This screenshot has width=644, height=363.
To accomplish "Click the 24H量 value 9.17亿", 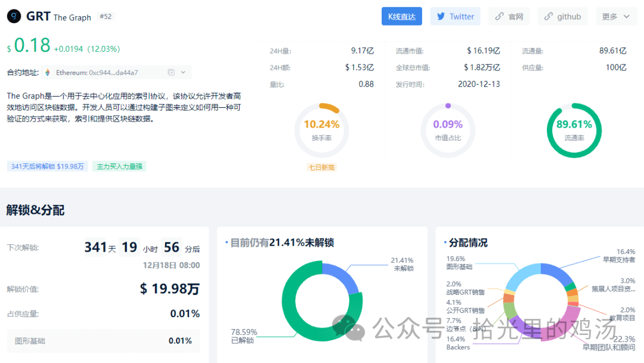I will pyautogui.click(x=363, y=51).
